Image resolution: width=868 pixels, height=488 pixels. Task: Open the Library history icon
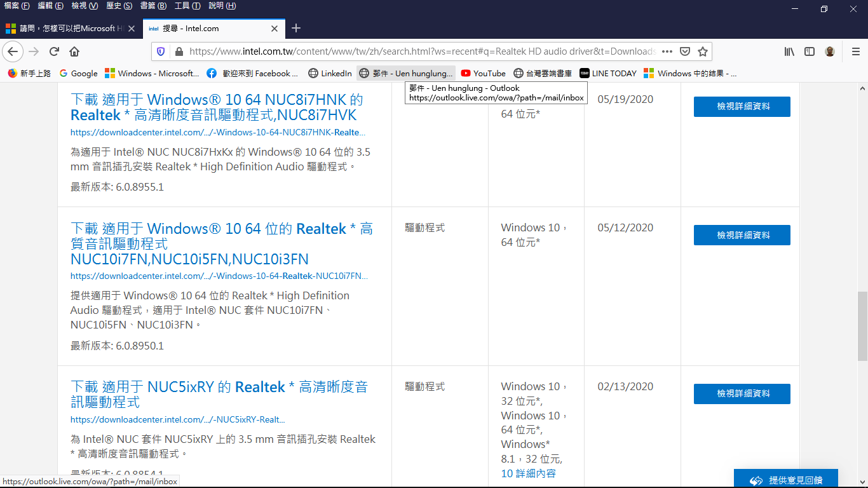point(789,51)
